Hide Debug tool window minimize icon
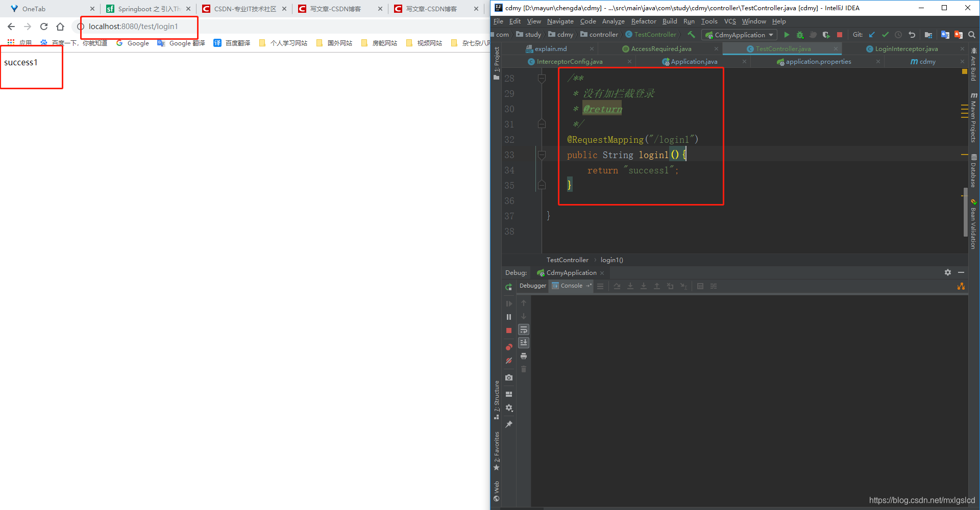980x510 pixels. pyautogui.click(x=961, y=272)
